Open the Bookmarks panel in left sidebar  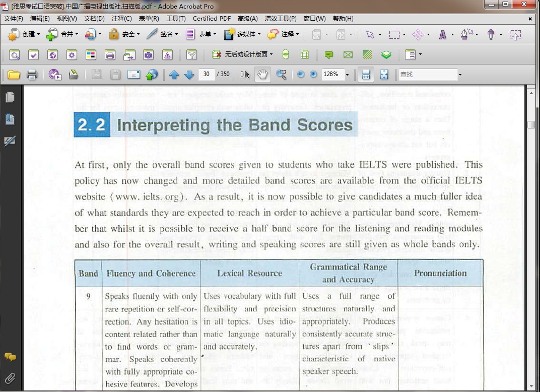coord(10,119)
